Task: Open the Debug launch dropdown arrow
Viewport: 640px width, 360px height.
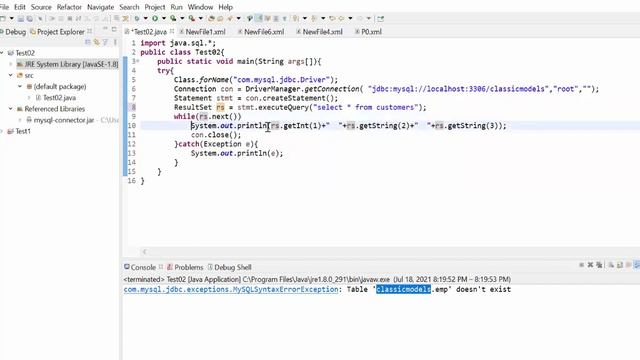Action: click(145, 18)
